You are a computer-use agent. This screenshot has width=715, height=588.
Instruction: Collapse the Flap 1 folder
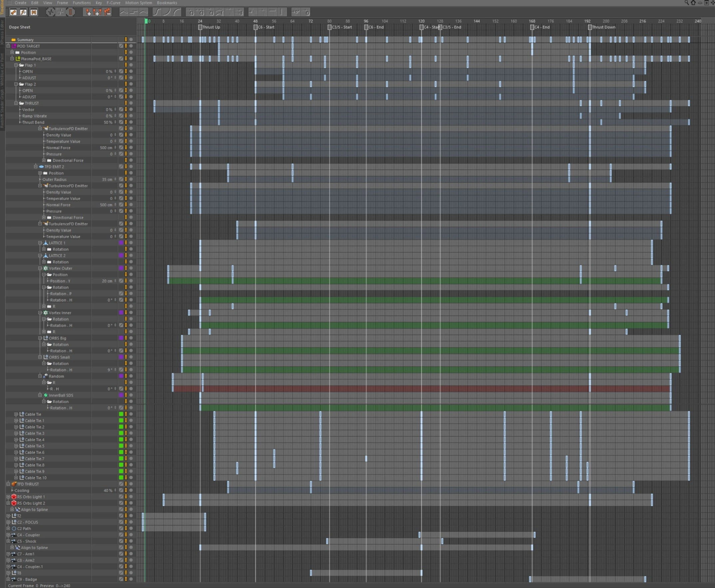(x=16, y=65)
